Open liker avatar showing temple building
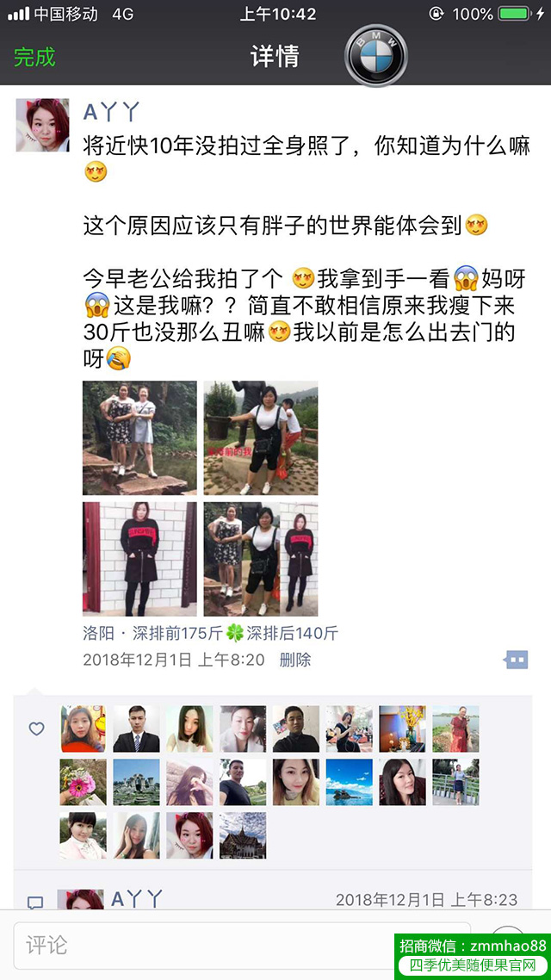The height and width of the screenshot is (980, 551). [x=243, y=835]
